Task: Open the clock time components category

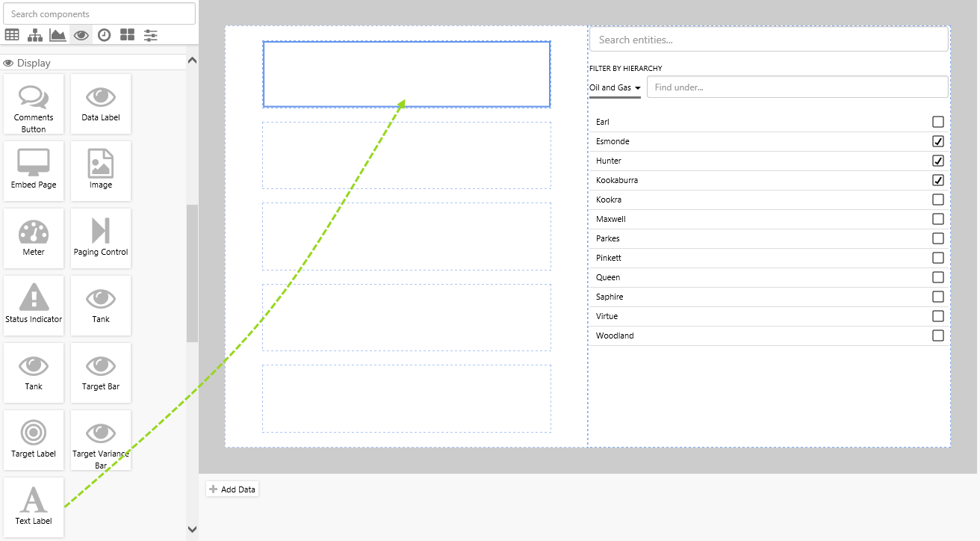Action: 105,34
